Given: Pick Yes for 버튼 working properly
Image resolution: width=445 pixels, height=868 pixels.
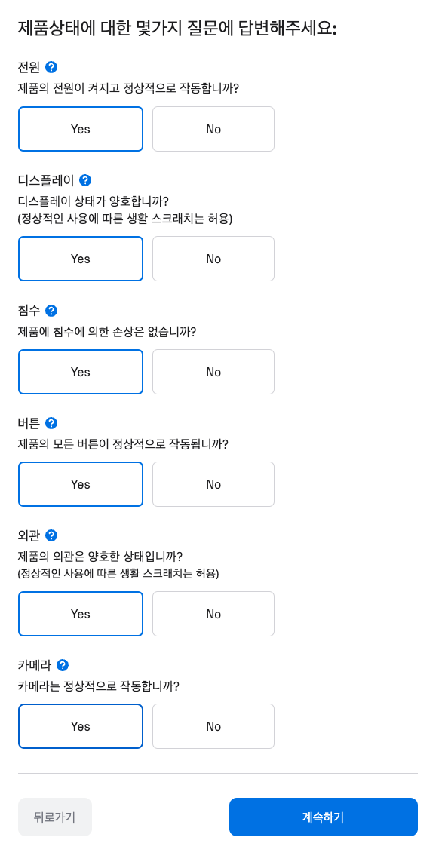Looking at the screenshot, I should pyautogui.click(x=81, y=484).
